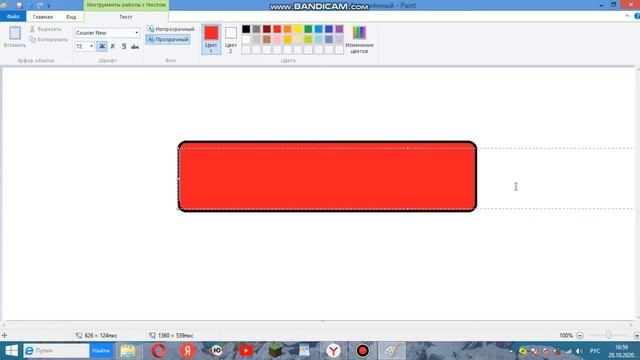Click the zoom slider handle
This screenshot has width=640, height=360.
[608, 335]
